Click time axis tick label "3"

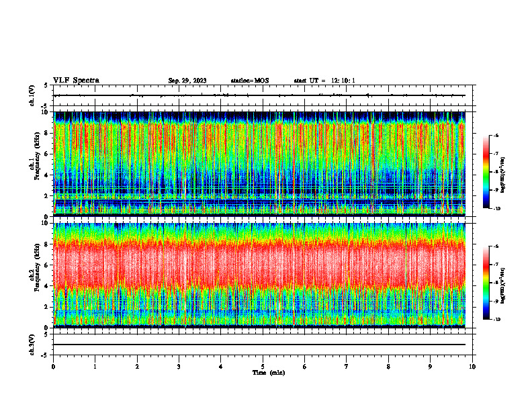click(x=179, y=367)
